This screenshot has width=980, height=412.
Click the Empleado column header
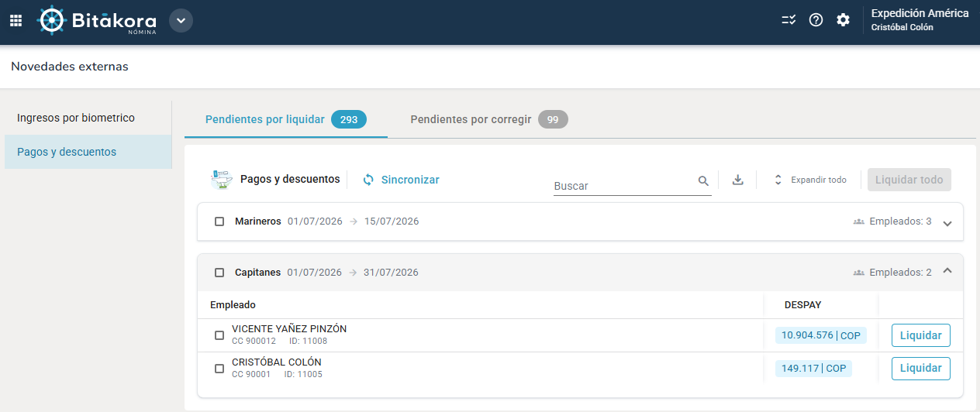[233, 305]
